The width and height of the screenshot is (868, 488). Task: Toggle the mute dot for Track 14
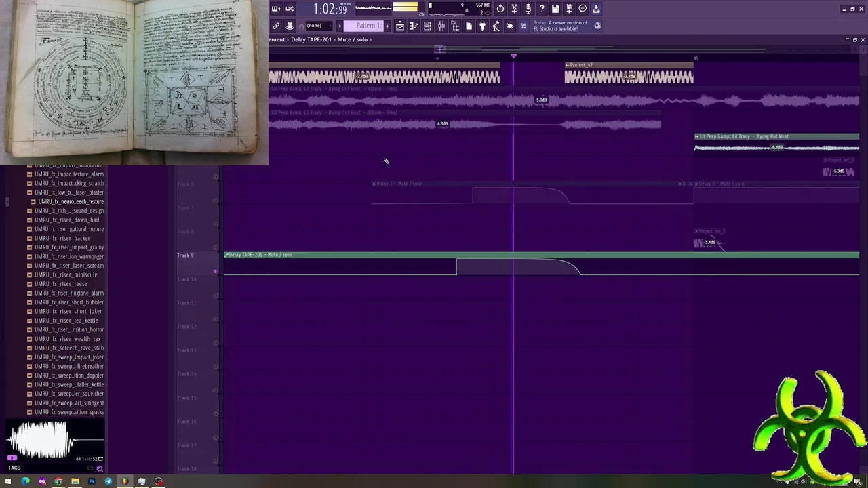pos(216,390)
